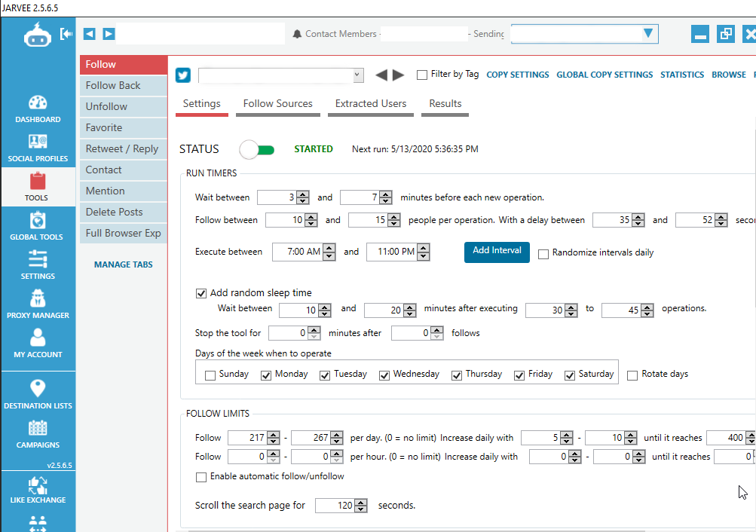Adjust Follow between 10 spinner
This screenshot has height=532, width=756.
[x=311, y=220]
